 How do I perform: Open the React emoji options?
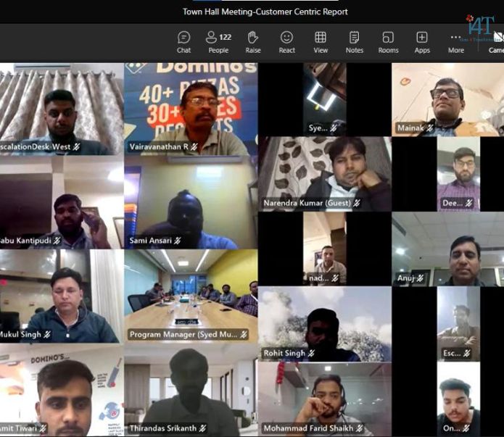coord(287,42)
